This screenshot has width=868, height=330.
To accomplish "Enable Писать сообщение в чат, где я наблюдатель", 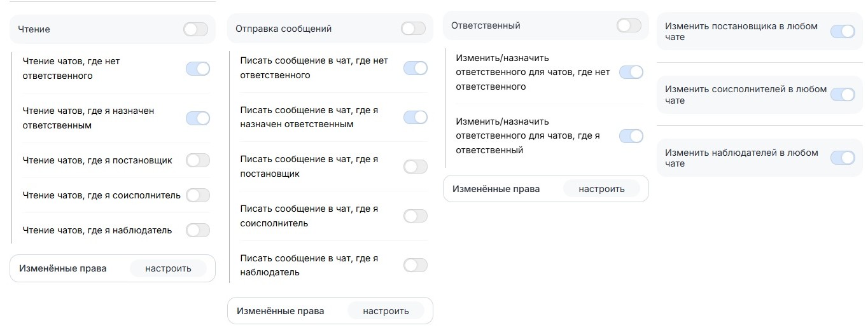I will coord(415,265).
